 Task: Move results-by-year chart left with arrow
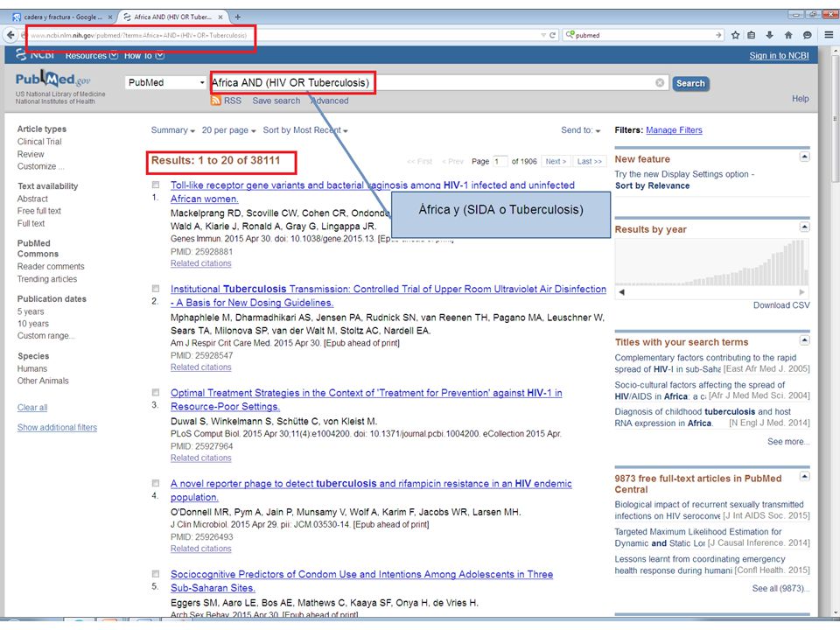point(622,292)
